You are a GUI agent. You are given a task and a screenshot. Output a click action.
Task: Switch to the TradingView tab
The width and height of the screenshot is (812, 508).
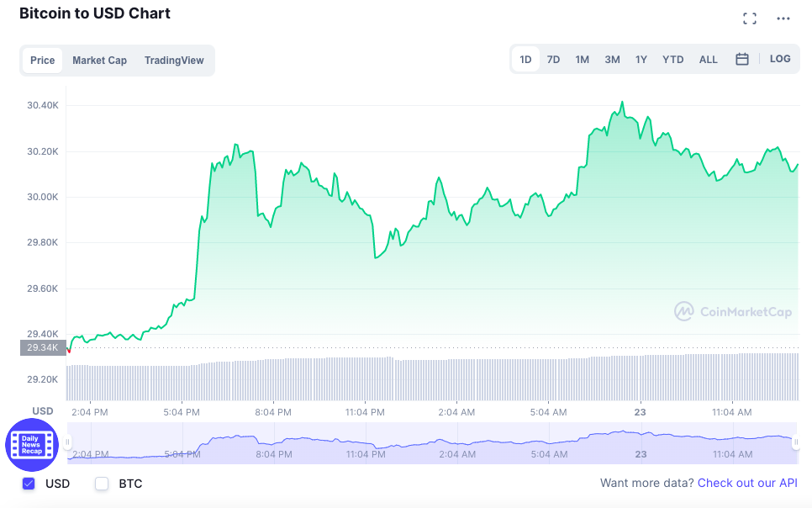coord(174,60)
